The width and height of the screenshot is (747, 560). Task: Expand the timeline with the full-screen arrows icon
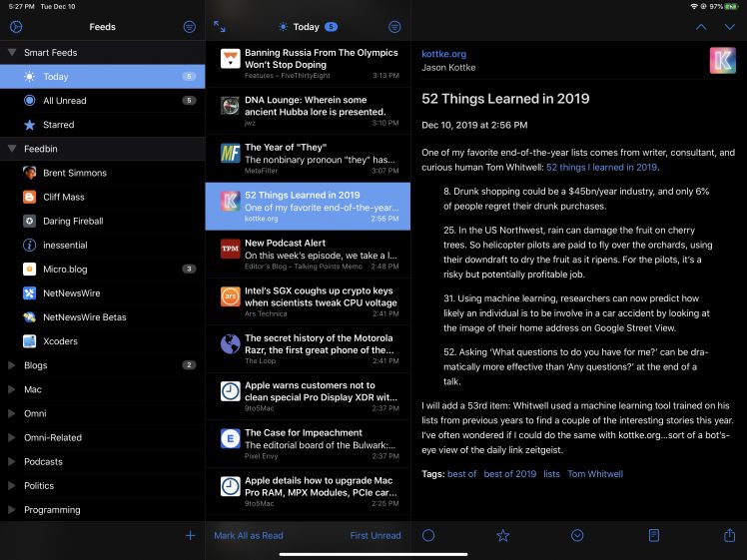[x=220, y=27]
